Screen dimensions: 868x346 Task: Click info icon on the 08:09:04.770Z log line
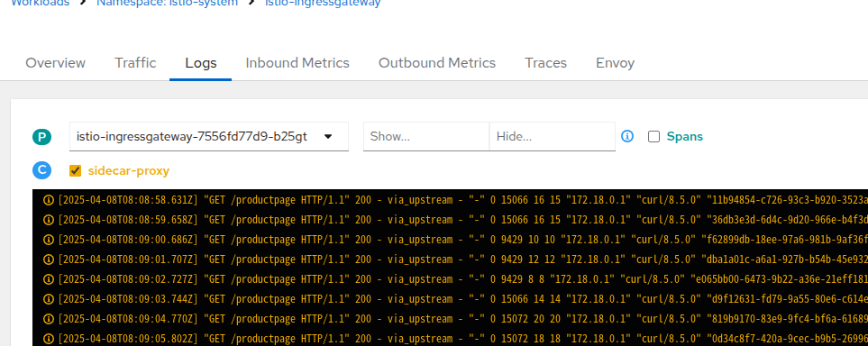(x=49, y=319)
